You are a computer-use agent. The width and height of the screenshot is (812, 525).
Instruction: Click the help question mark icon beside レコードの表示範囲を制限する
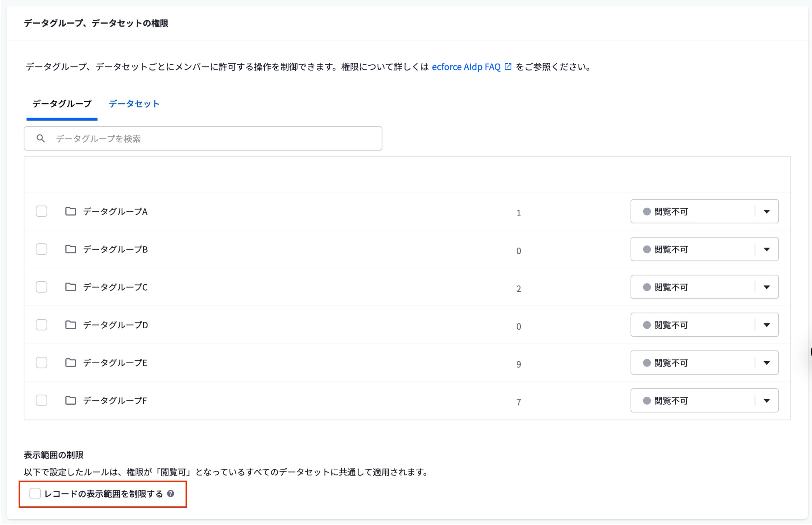pyautogui.click(x=171, y=494)
